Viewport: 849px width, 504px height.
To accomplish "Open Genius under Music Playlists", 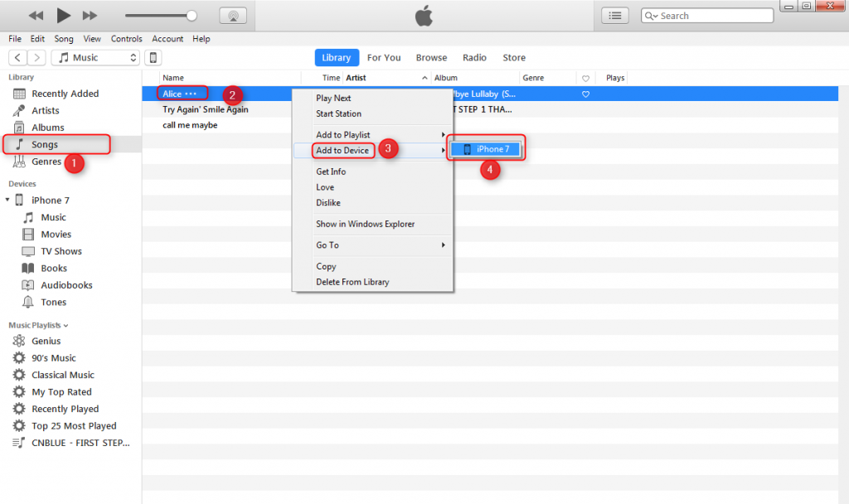I will (x=46, y=342).
